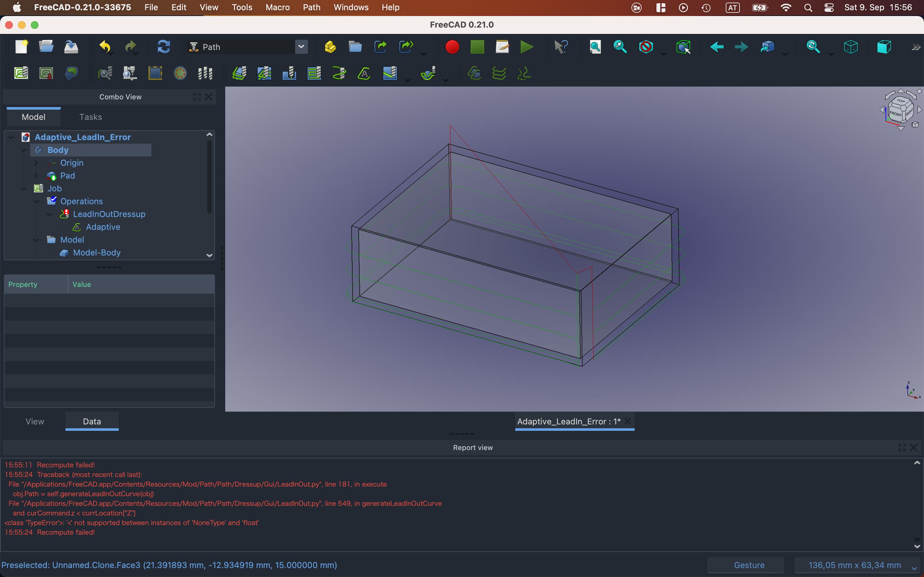Click the Wi-Fi icon in the menu bar
The image size is (924, 577).
click(x=786, y=7)
